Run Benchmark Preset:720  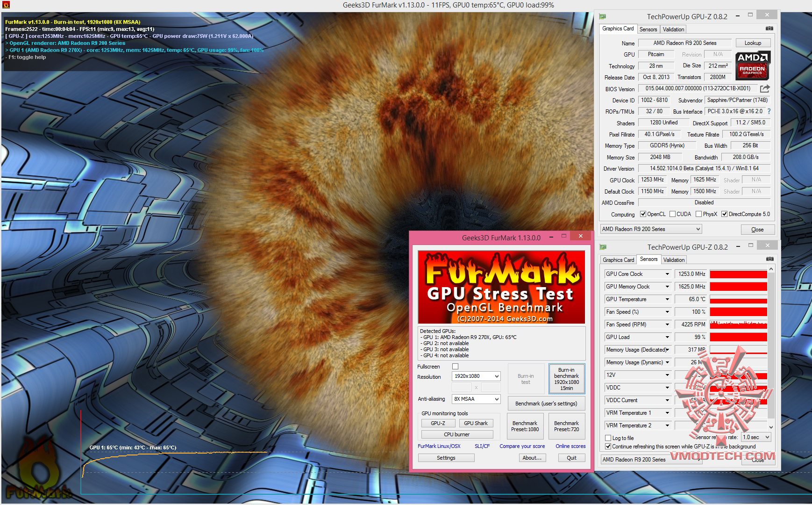[x=567, y=426]
